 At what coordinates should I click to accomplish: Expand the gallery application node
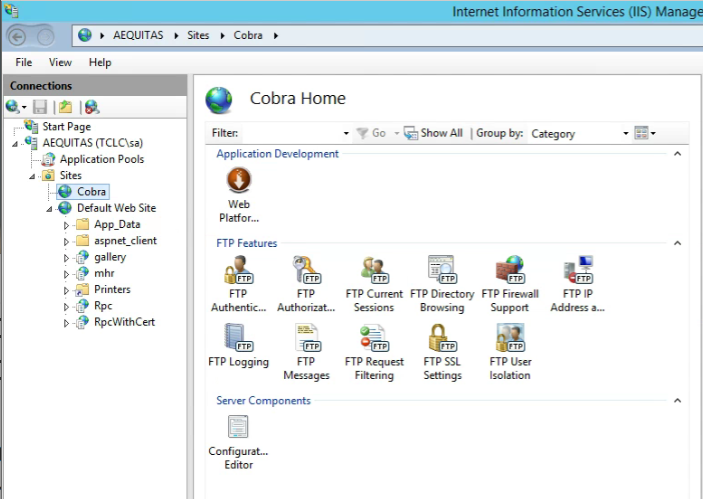tap(66, 258)
